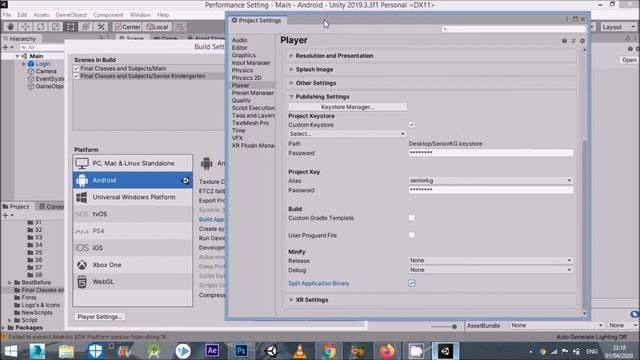Open Photoshop from taskbar

(241, 351)
